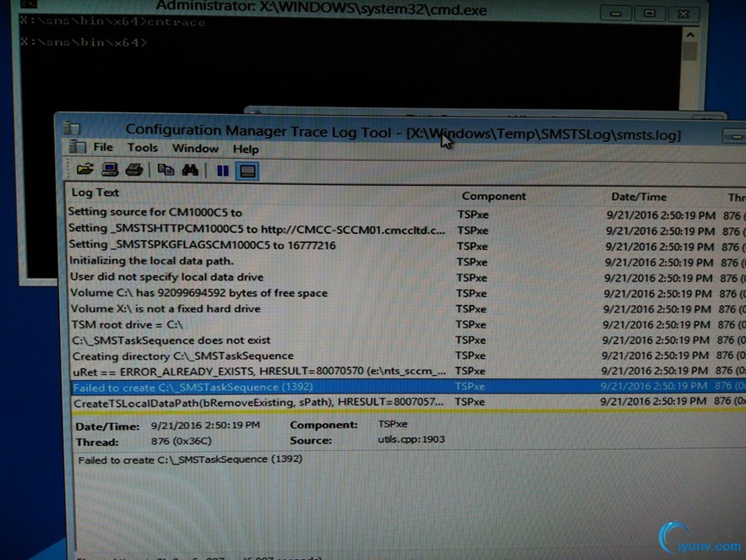Click the Component column header
The height and width of the screenshot is (560, 746).
(x=494, y=196)
